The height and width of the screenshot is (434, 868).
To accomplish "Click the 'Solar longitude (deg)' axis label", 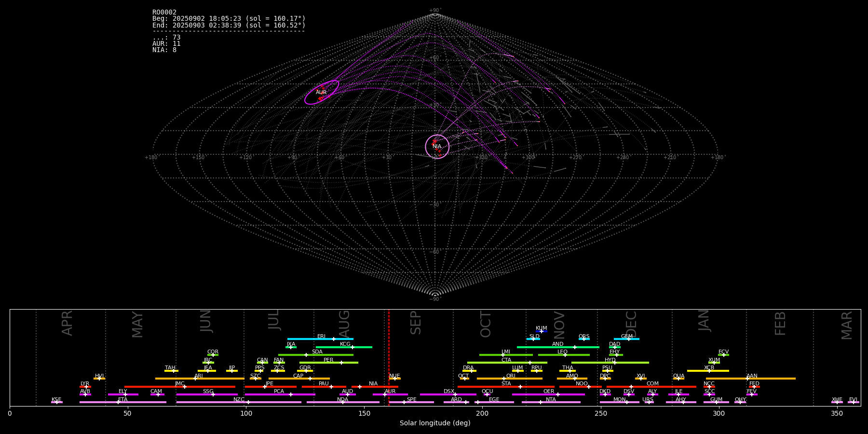I will pyautogui.click(x=435, y=423).
